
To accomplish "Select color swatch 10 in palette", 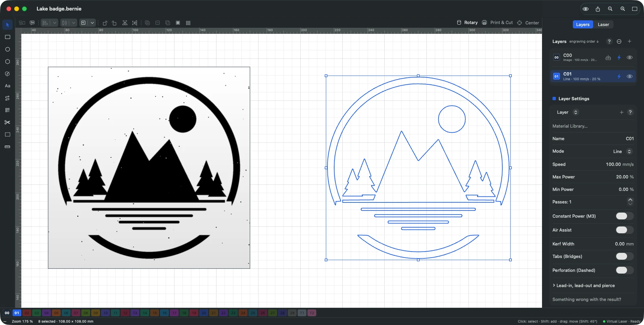I will click(x=105, y=313).
